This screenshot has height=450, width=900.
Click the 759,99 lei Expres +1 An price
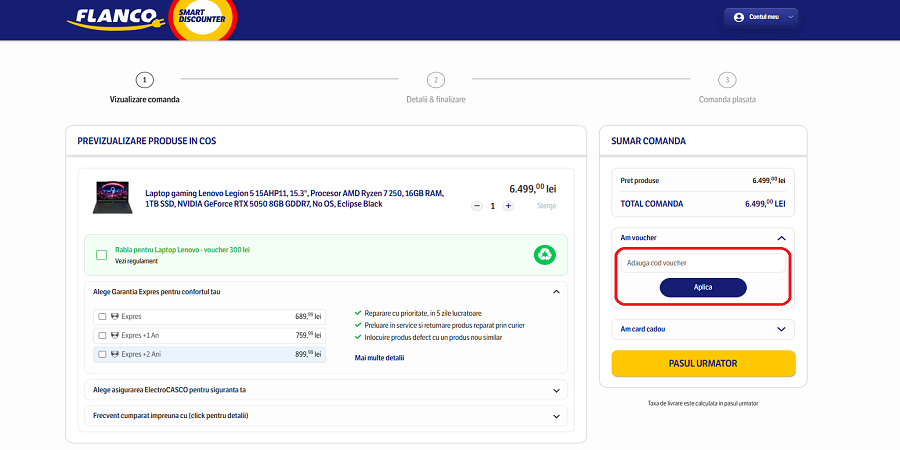308,335
